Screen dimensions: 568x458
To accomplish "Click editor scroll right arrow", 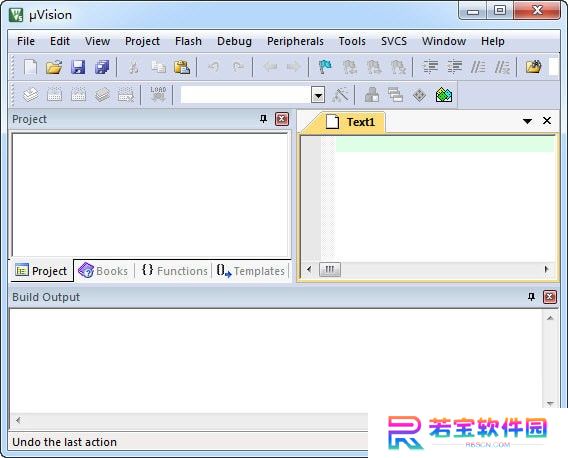I will click(x=547, y=269).
